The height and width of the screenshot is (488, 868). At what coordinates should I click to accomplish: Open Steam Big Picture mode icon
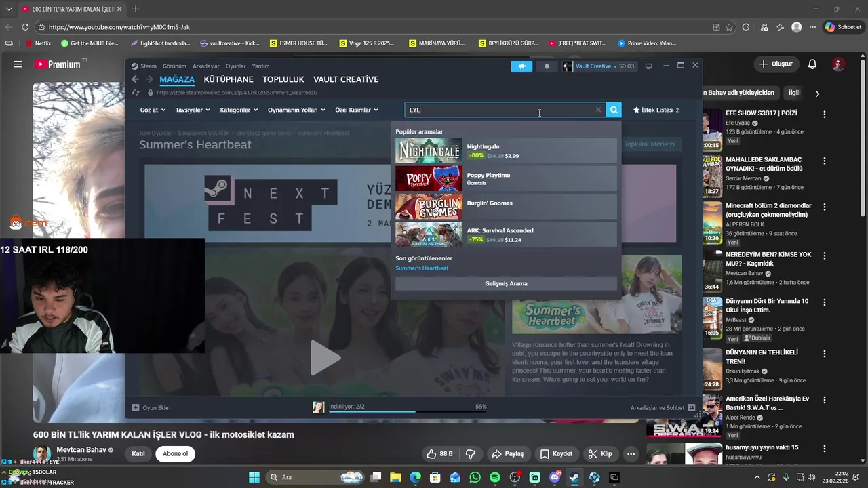click(x=648, y=66)
